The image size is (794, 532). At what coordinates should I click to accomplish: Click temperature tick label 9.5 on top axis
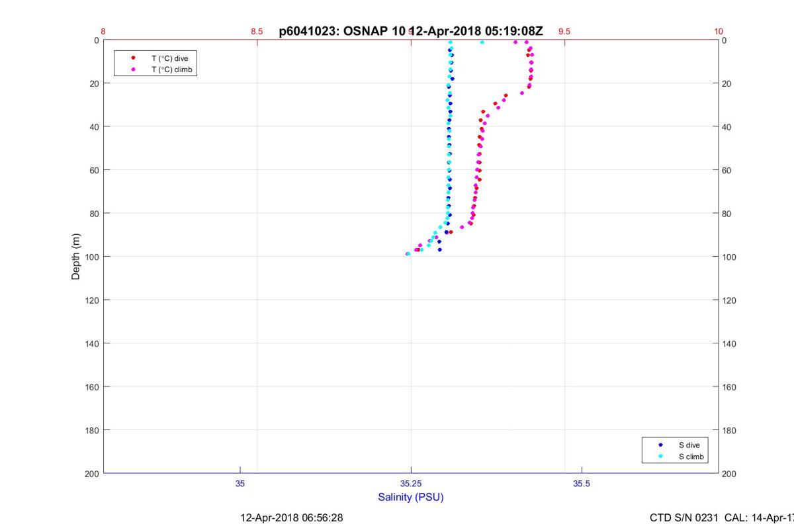tap(564, 31)
